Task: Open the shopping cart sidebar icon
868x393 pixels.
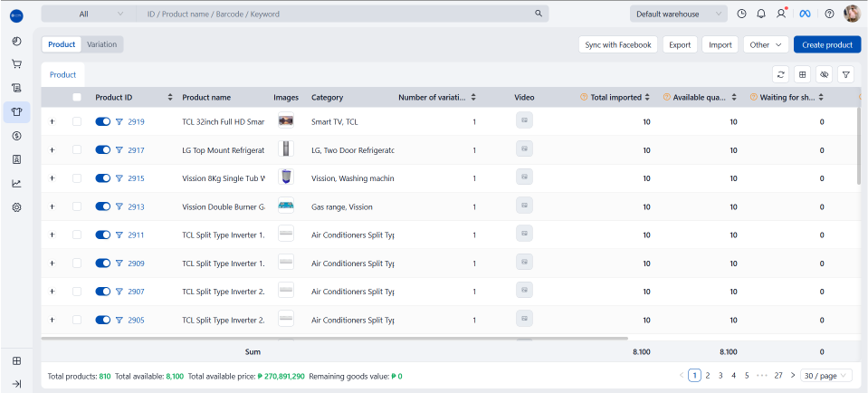Action: (x=16, y=64)
